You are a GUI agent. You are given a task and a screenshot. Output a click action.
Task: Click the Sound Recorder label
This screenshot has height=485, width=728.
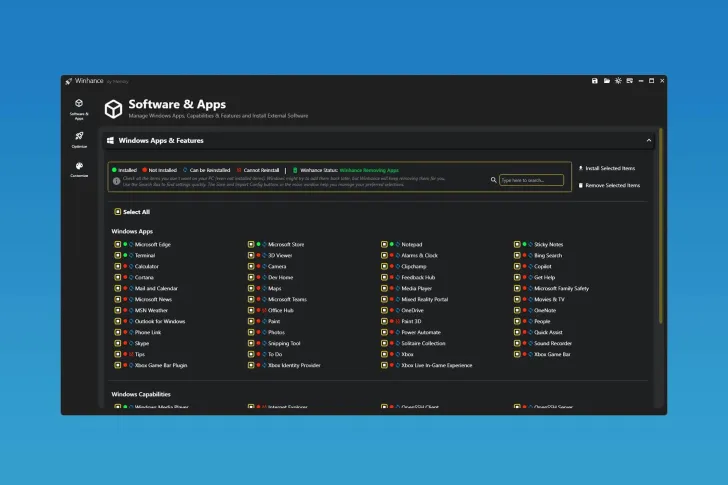[553, 343]
